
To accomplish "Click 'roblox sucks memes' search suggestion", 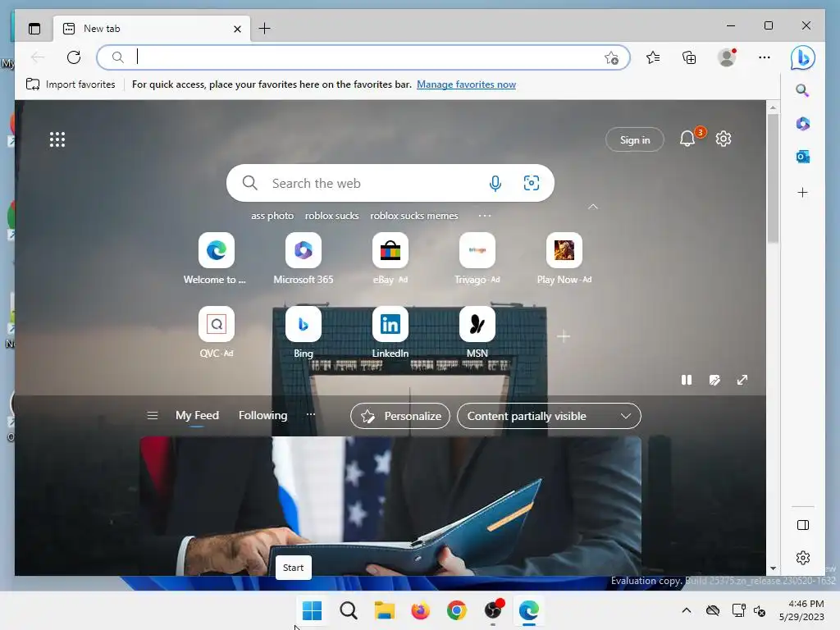I will [x=414, y=216].
